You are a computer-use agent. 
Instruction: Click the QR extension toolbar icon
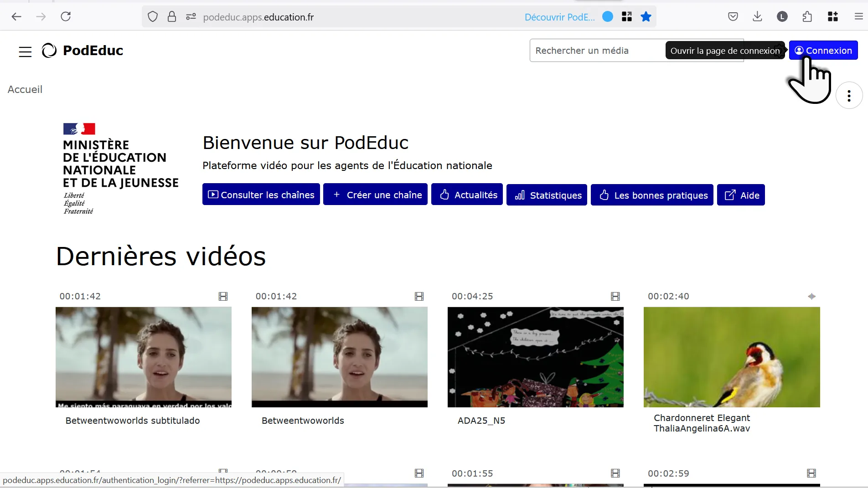click(833, 17)
